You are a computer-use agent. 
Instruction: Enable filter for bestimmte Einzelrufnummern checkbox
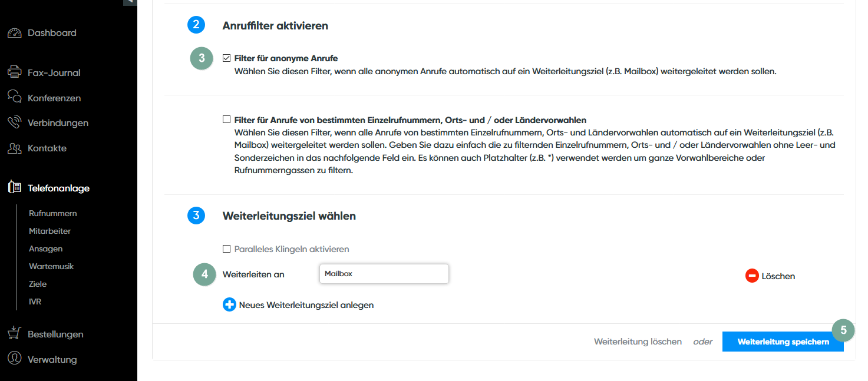pos(226,120)
